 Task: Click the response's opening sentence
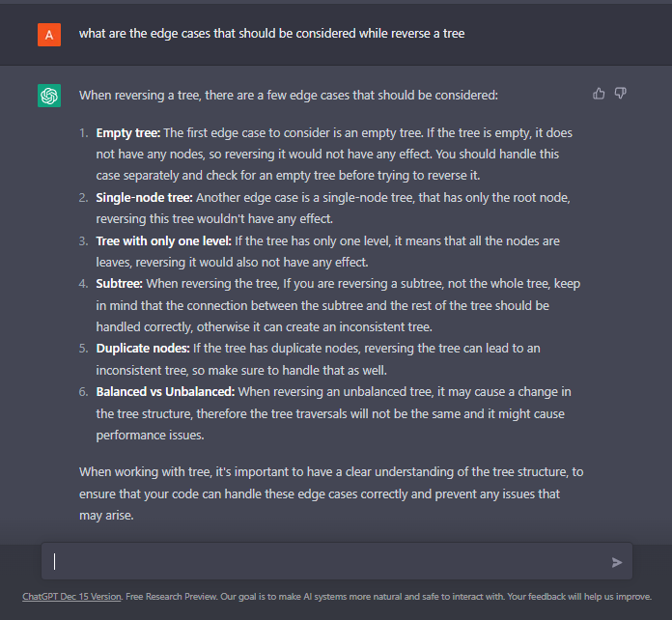[289, 96]
